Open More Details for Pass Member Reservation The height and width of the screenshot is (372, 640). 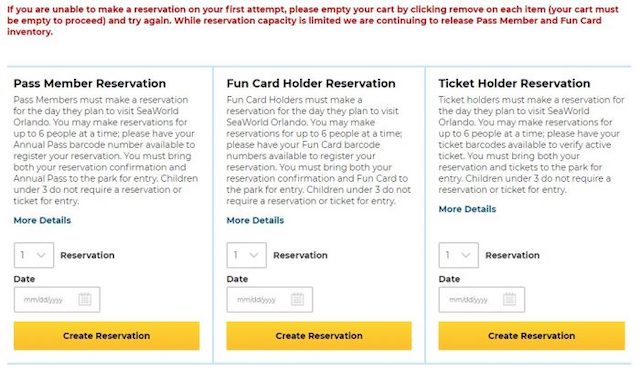click(42, 221)
